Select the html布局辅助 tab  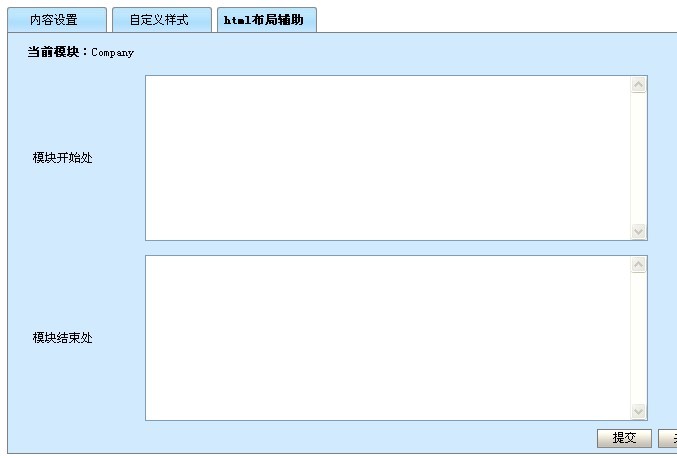(x=264, y=20)
